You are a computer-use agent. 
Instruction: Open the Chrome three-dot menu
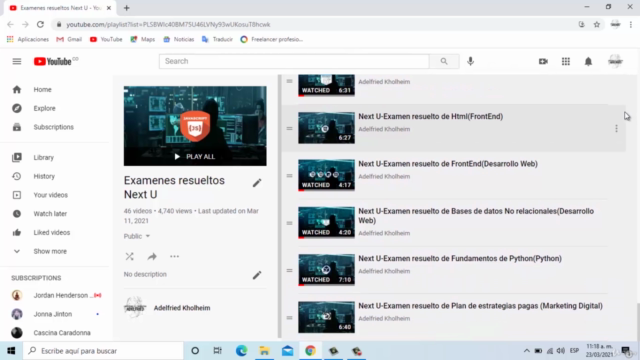(x=631, y=24)
